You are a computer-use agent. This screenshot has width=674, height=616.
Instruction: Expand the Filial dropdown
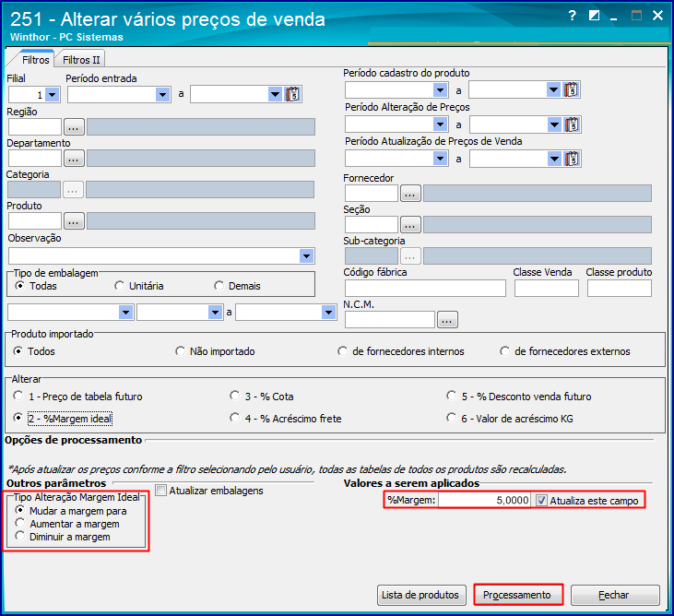click(52, 95)
